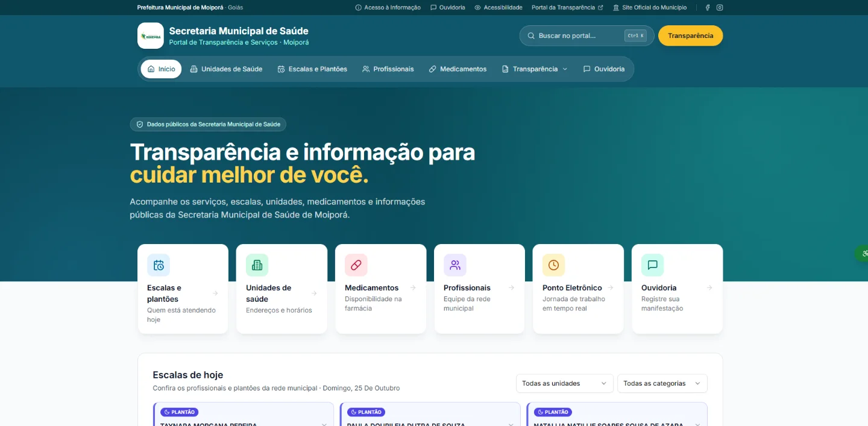
Task: Select the Início nav tab
Action: click(x=161, y=69)
